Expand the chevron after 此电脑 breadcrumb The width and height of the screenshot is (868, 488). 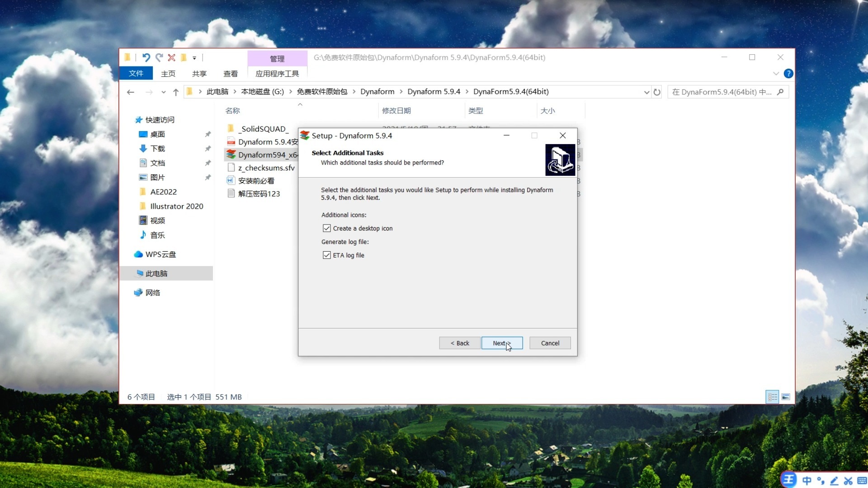pos(235,92)
